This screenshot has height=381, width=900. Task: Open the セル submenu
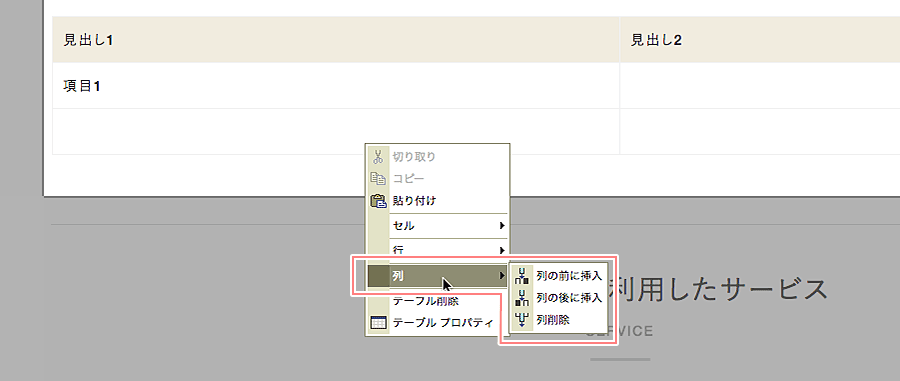point(437,226)
